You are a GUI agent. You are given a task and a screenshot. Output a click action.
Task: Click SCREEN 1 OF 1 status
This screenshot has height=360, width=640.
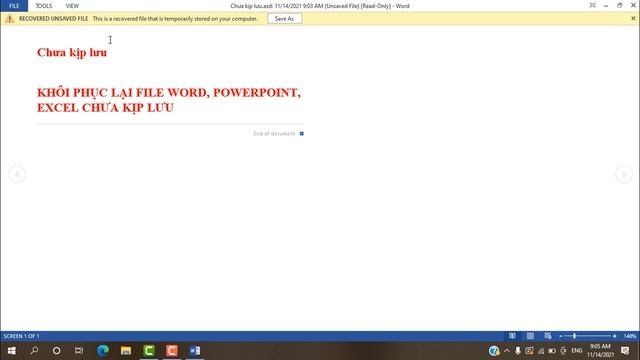[22, 336]
